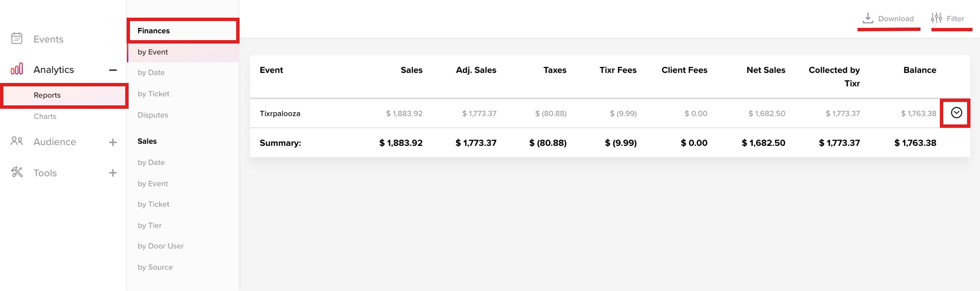Click Summary Balance total $ 1,763.38

point(915,143)
